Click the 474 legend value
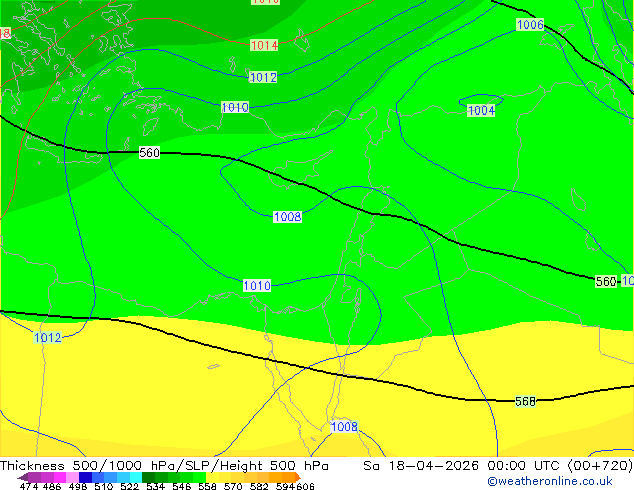This screenshot has height=490, width=634. 29,486
